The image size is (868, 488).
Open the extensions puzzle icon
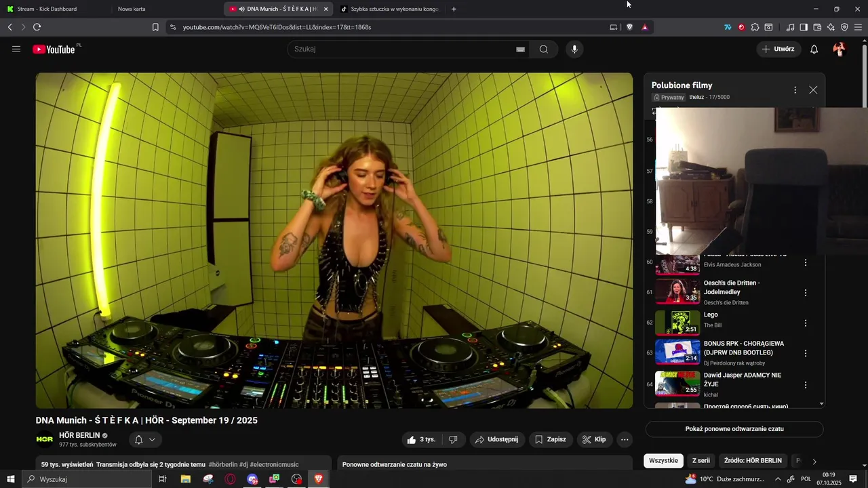(x=755, y=27)
